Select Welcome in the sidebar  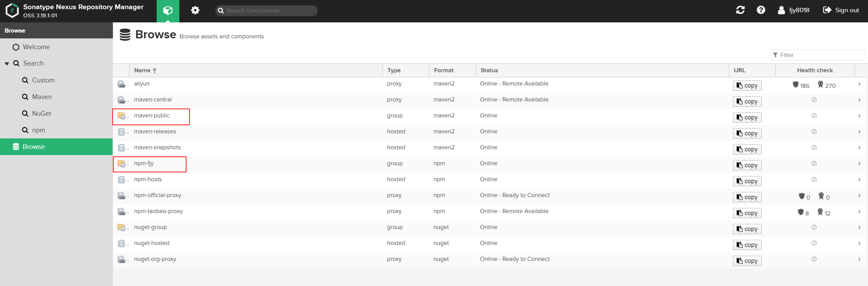36,47
